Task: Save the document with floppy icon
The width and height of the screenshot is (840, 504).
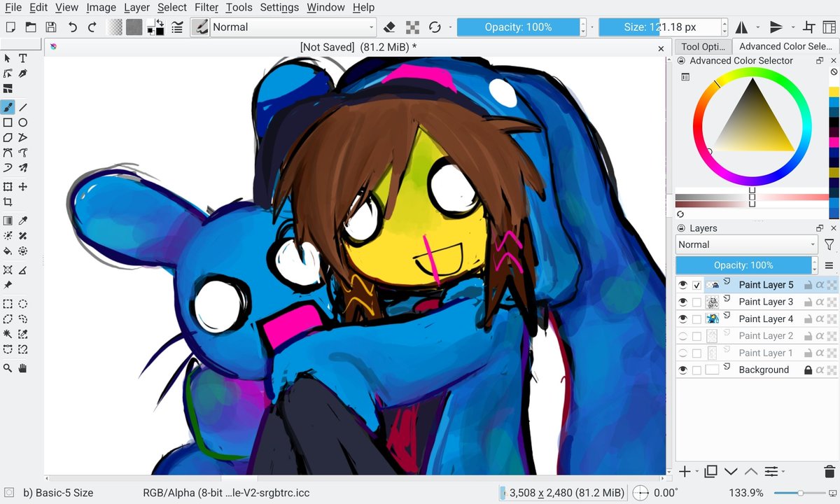Action: 51,27
